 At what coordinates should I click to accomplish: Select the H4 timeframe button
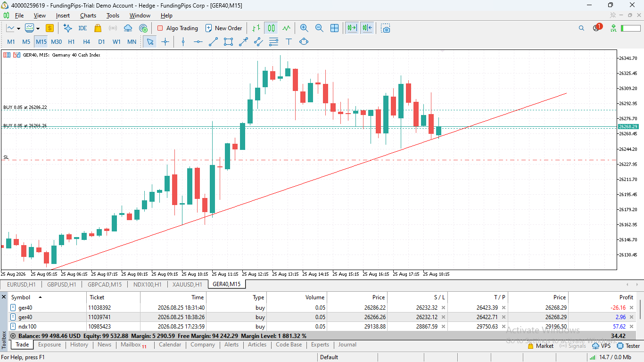tap(87, 41)
